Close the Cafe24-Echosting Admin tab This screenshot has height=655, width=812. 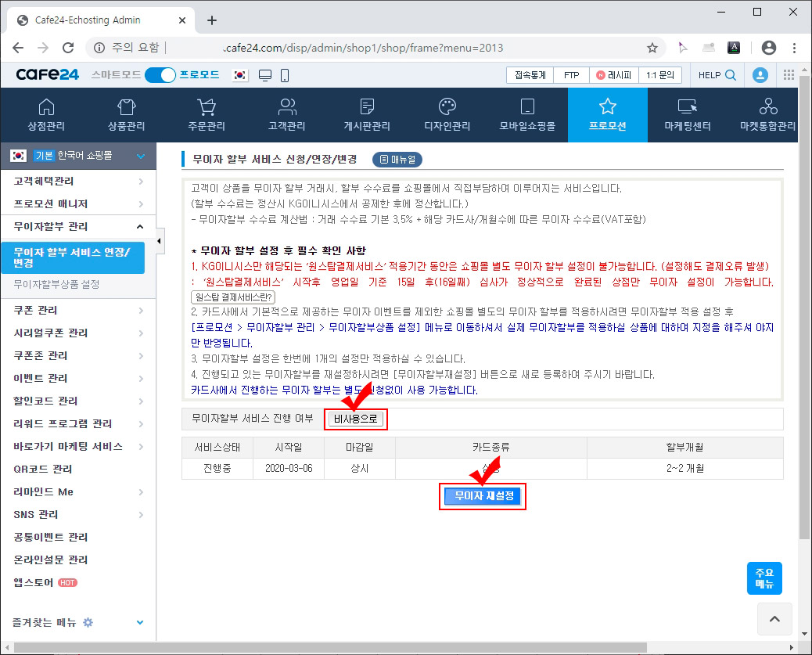pyautogui.click(x=182, y=20)
